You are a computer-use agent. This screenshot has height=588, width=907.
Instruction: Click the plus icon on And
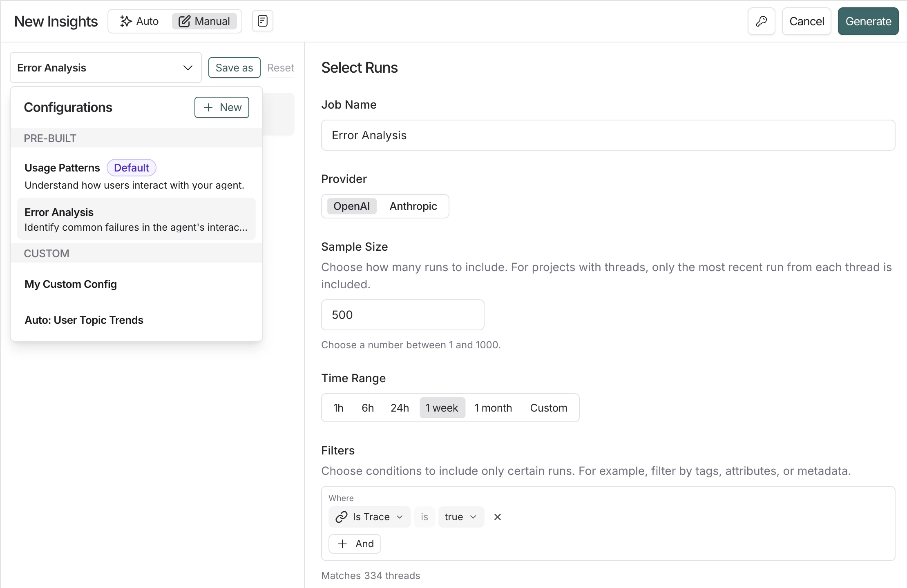342,544
